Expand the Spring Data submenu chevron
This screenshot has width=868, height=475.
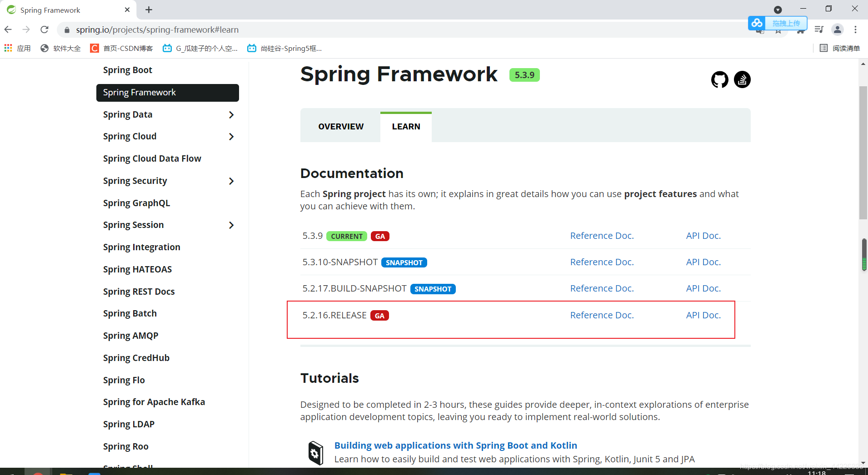coord(231,115)
